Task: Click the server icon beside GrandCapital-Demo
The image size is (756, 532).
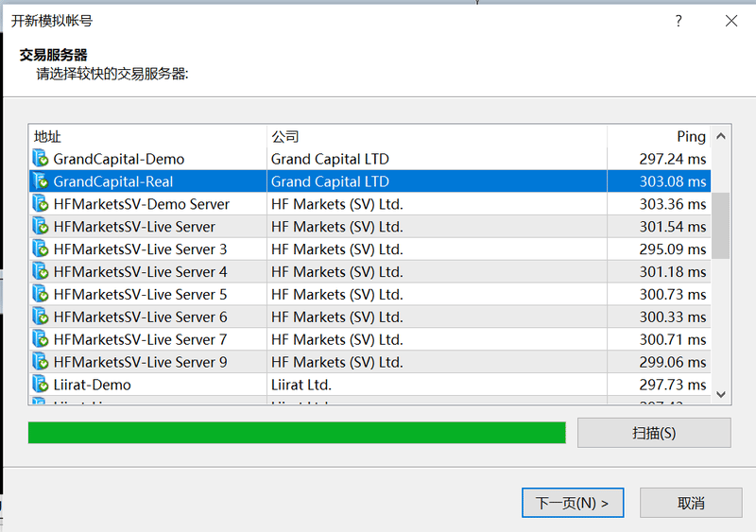Action: (41, 158)
